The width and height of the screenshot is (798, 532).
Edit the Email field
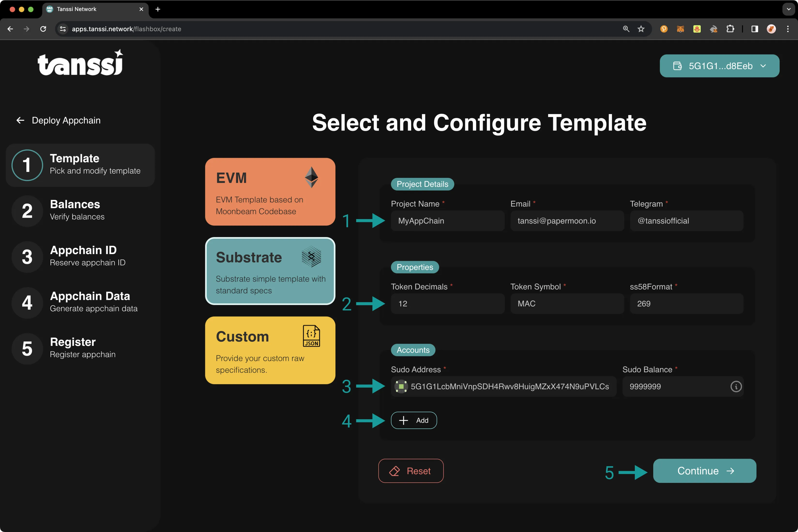coord(567,221)
